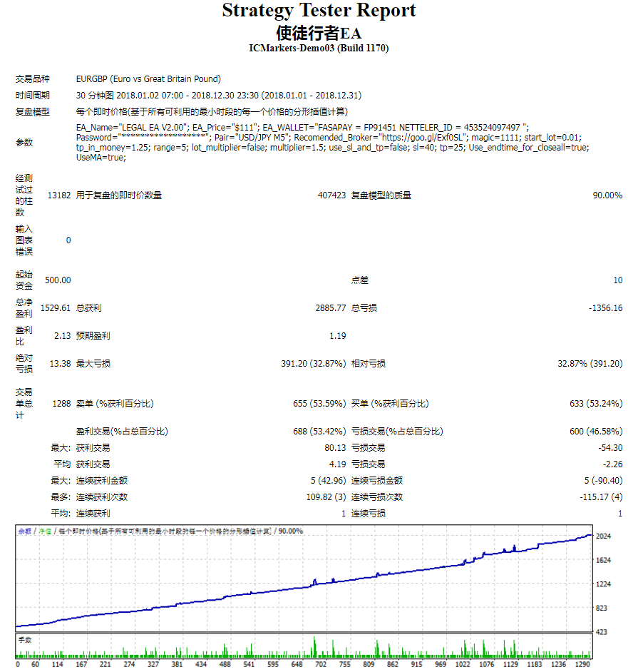Click the 2024 axis label on balance chart
The height and width of the screenshot is (672, 638).
603,536
